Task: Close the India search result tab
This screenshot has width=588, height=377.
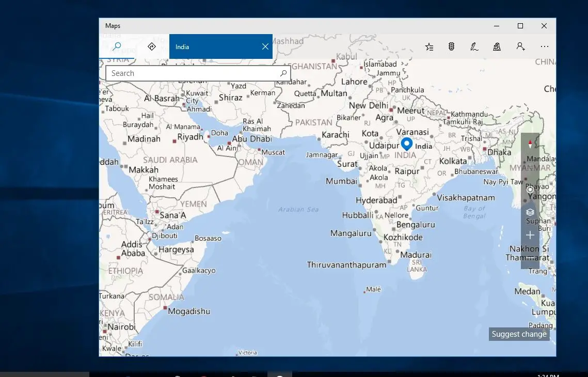Action: [265, 46]
